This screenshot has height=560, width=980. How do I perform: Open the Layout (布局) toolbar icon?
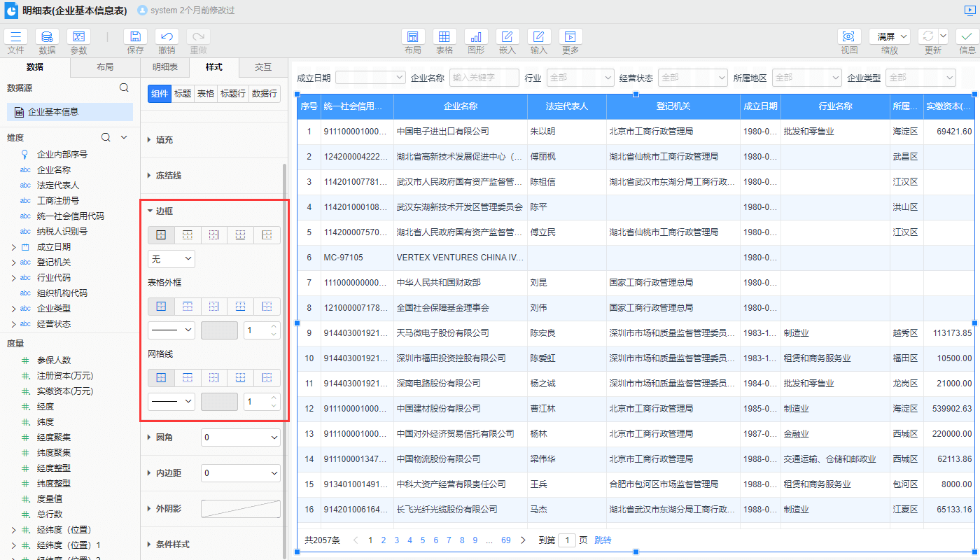click(x=413, y=37)
